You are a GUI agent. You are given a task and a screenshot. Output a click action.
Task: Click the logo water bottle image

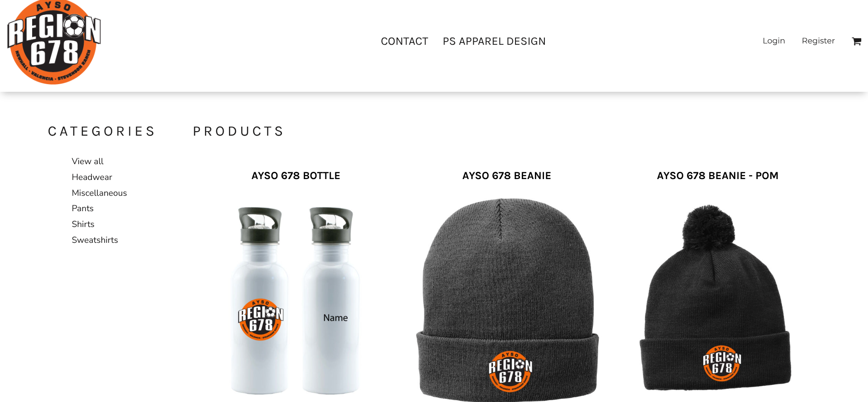(x=260, y=301)
